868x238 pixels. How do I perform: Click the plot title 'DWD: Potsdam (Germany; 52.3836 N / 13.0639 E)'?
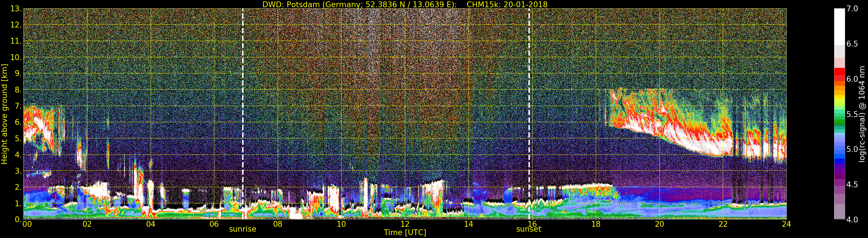pyautogui.click(x=360, y=4)
